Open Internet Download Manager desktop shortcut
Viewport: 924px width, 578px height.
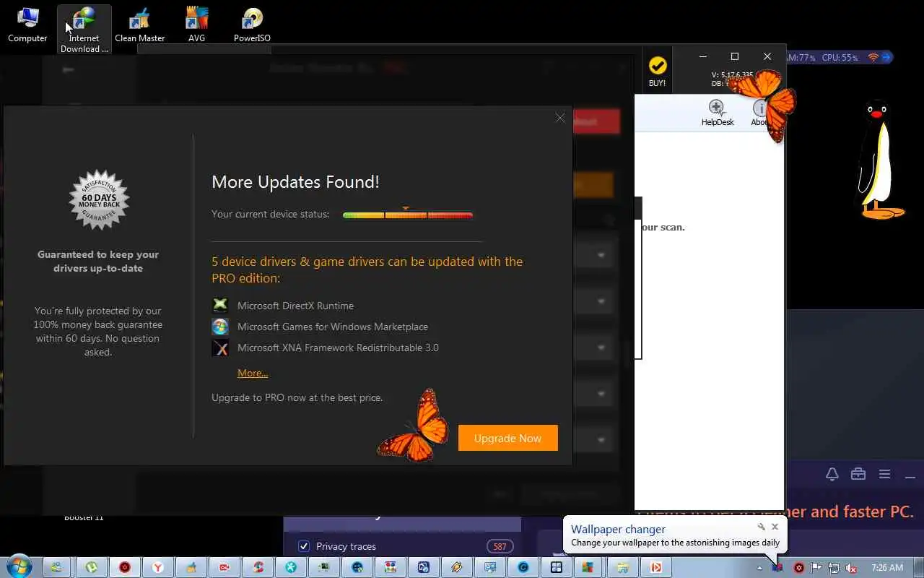(84, 30)
